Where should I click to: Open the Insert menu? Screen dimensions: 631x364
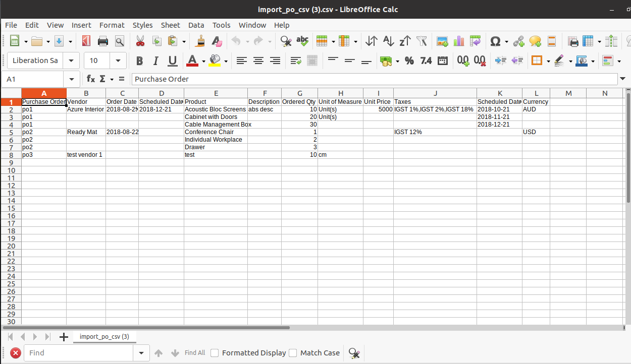coord(81,25)
